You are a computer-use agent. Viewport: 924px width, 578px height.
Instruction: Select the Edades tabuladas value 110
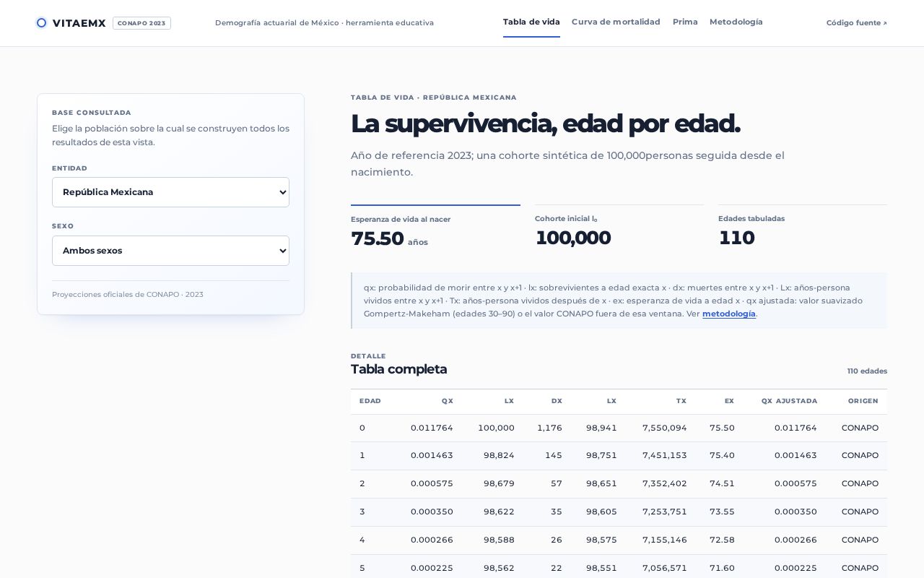point(736,238)
